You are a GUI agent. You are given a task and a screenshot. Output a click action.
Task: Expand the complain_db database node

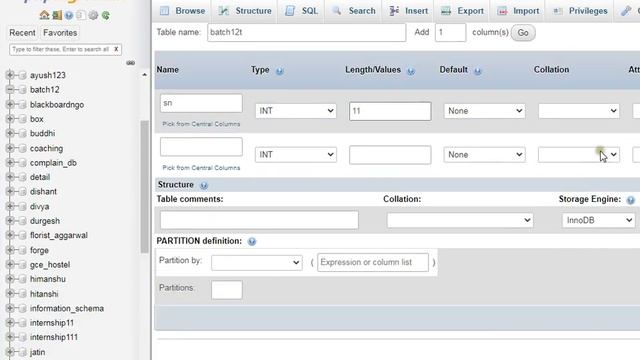10,162
